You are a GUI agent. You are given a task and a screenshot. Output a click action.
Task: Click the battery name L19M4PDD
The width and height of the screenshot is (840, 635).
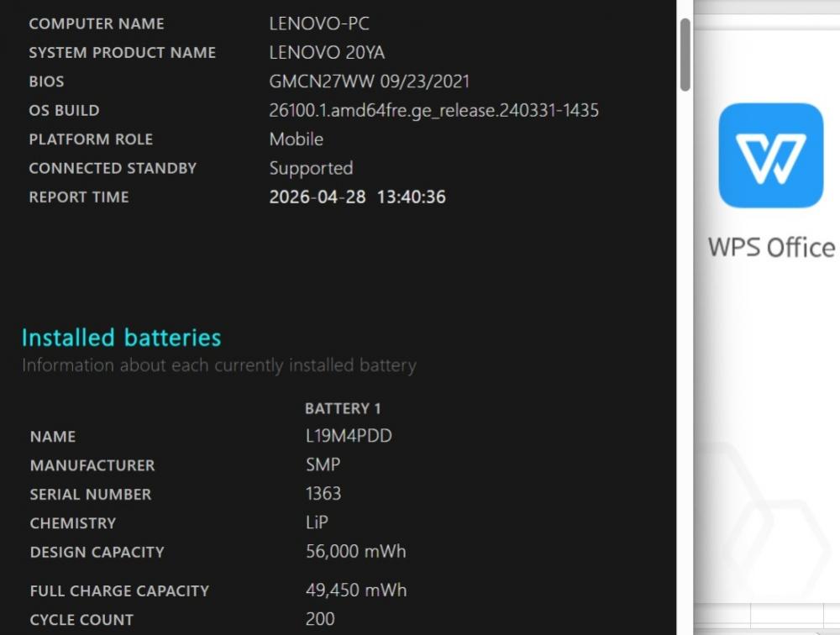(349, 436)
